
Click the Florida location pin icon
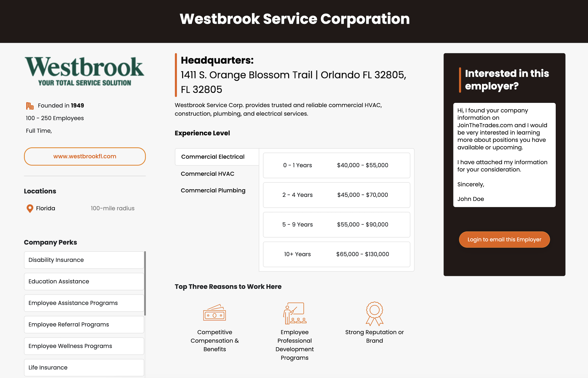pyautogui.click(x=30, y=209)
